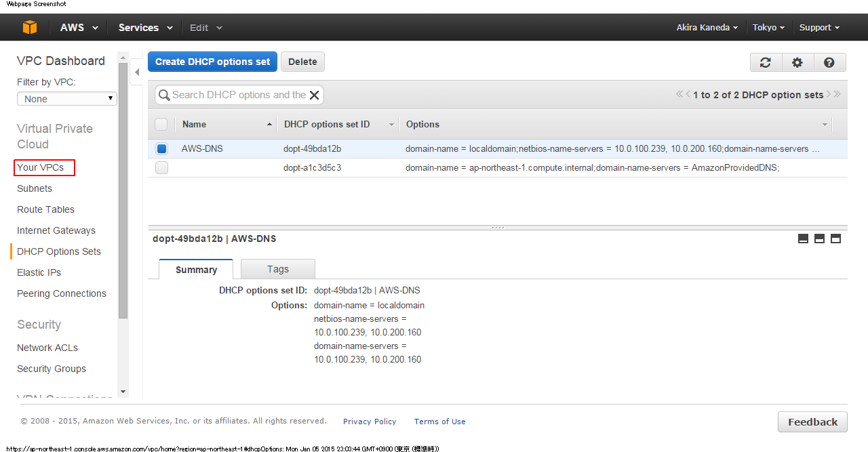
Task: Open help with question mark icon
Action: pos(829,62)
